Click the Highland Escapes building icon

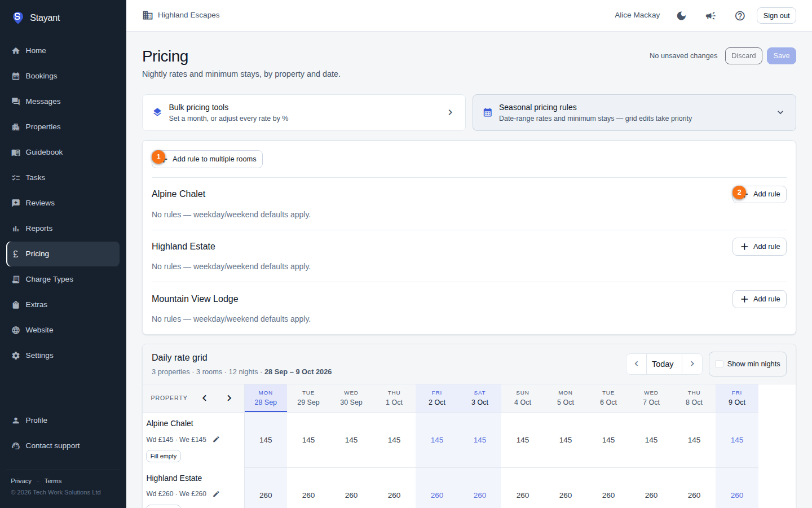click(148, 15)
